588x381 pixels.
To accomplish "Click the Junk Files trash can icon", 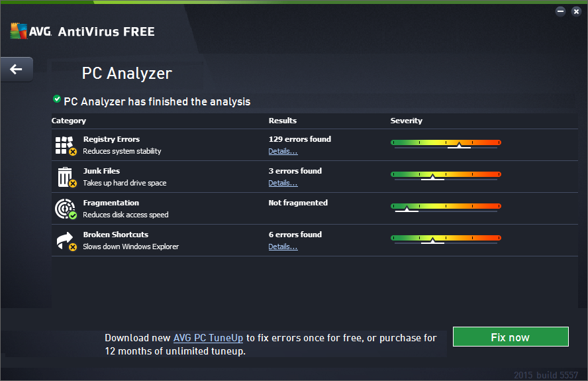I will [65, 177].
